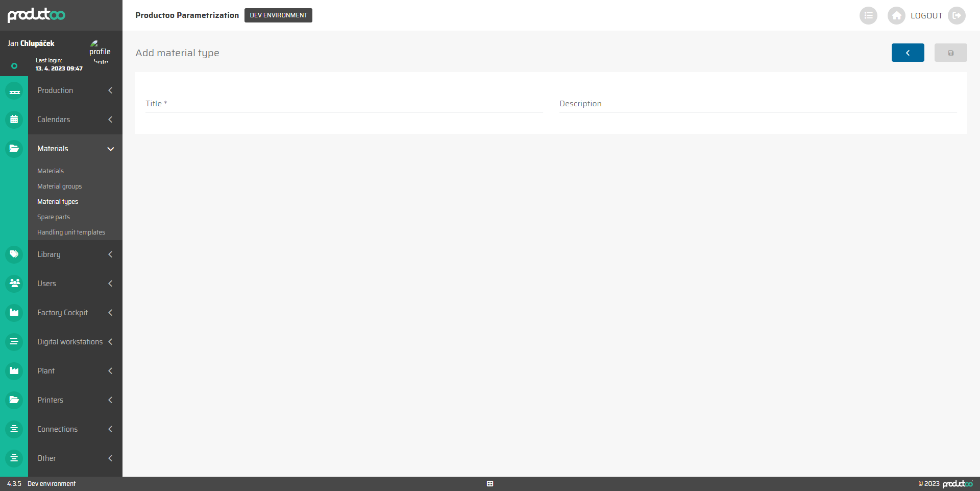Open the list menu icon in header

click(868, 15)
